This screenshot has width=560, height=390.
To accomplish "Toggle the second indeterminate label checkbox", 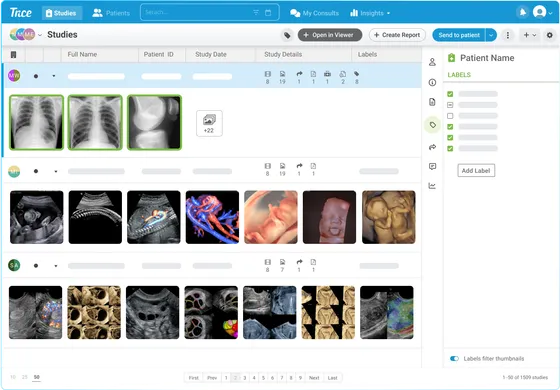I will [x=450, y=105].
